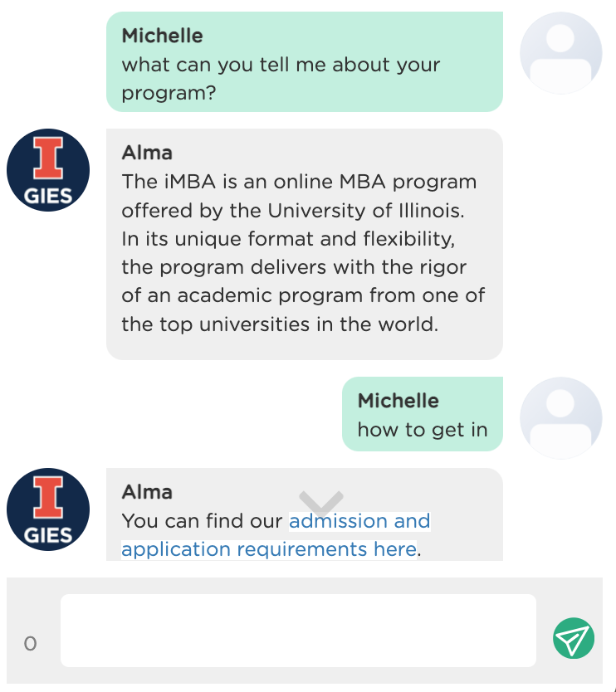Click the GIES logo next to the iMBA reply

tap(48, 170)
